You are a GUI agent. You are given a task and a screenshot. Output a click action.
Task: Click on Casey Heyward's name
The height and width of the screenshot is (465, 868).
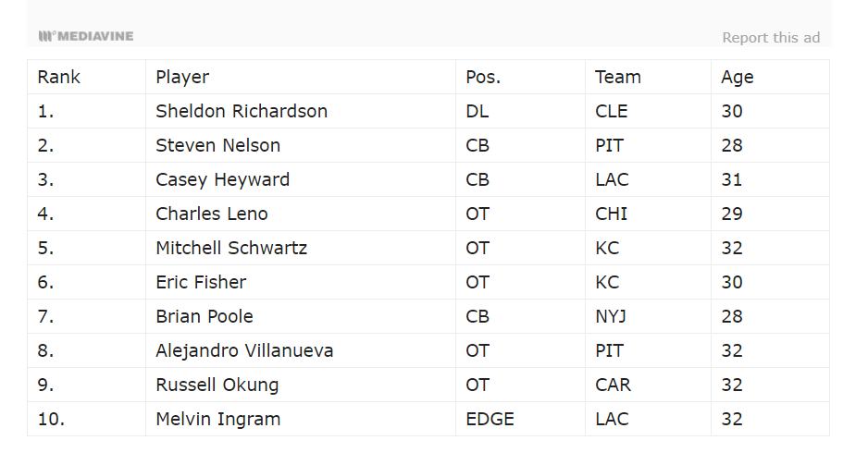pyautogui.click(x=222, y=179)
